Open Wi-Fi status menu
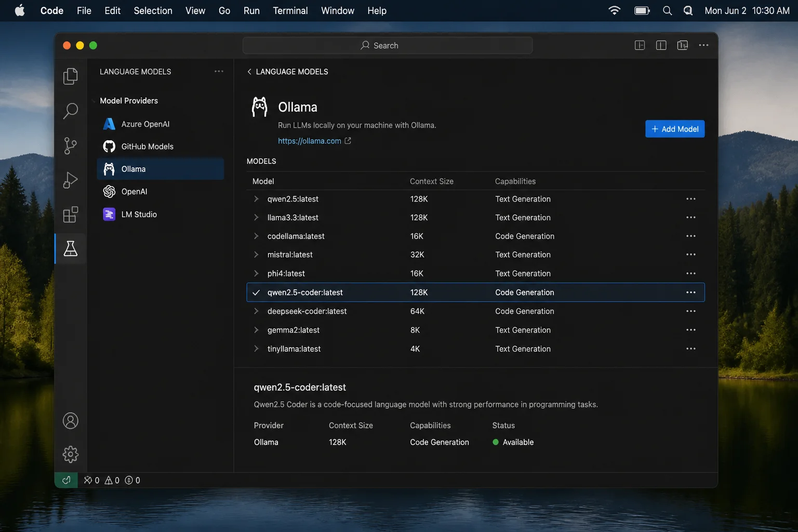 point(614,10)
